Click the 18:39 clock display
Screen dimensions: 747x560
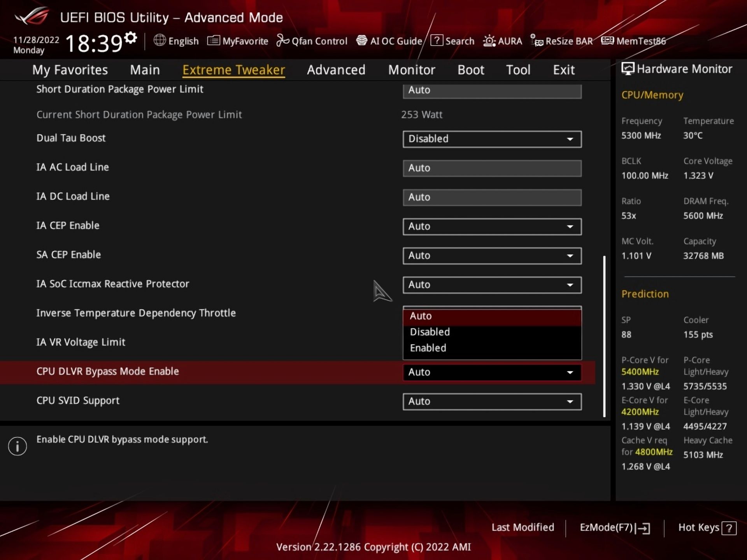pos(94,43)
